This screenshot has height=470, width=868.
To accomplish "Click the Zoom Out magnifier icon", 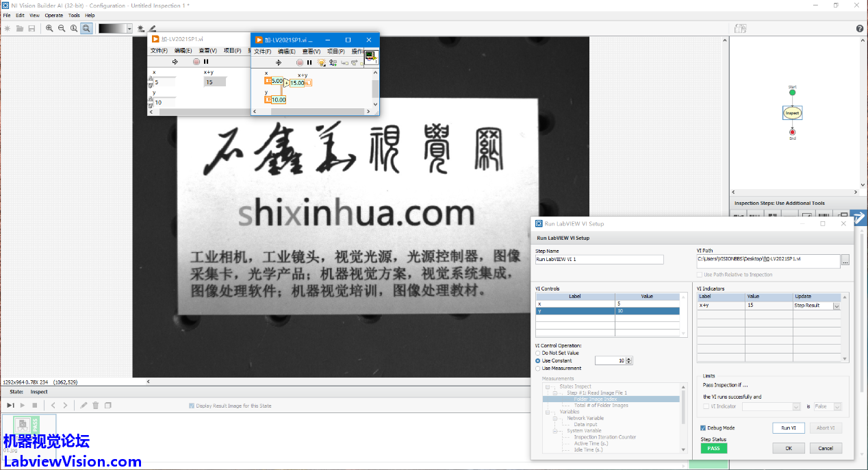I will pos(62,28).
